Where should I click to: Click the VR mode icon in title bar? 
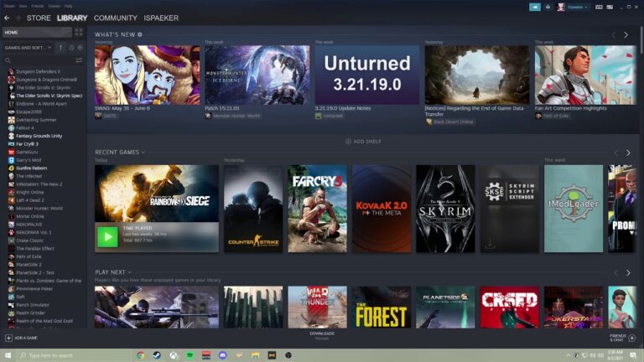(x=599, y=7)
